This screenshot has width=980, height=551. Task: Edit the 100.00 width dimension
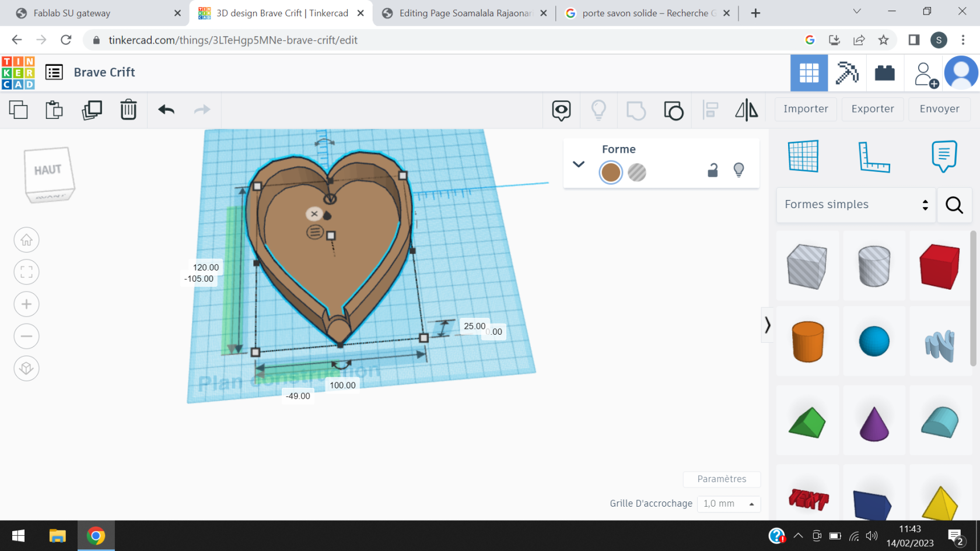(x=342, y=385)
